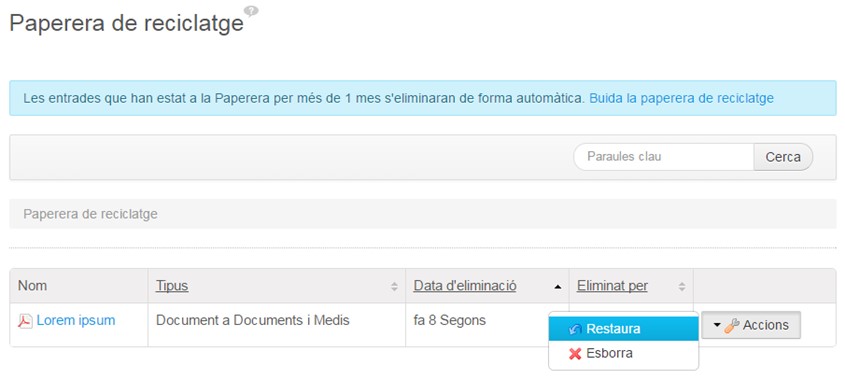Click the Tipus column sort arrows
This screenshot has width=845, height=380.
tap(394, 287)
